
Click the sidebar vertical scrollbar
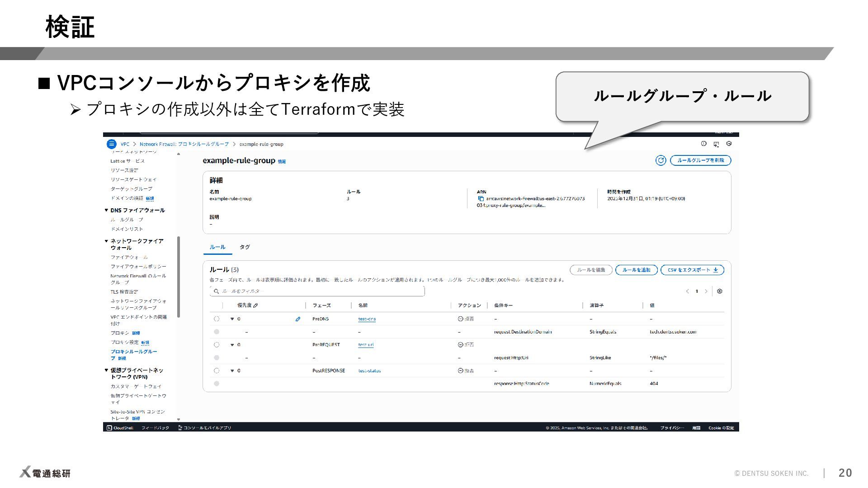pos(179,276)
